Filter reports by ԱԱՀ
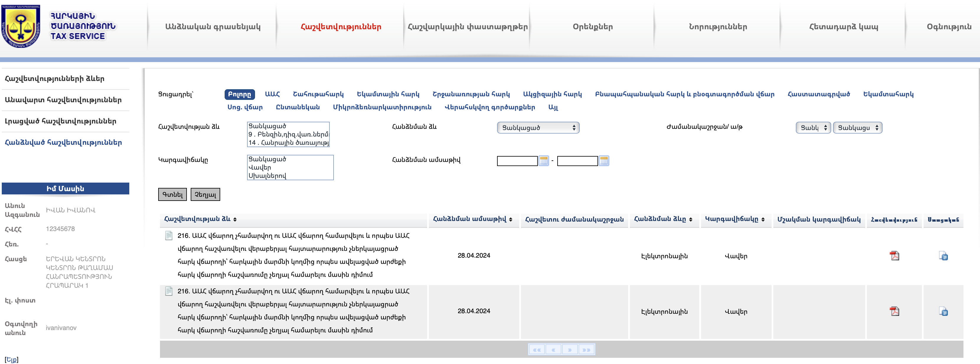Image resolution: width=980 pixels, height=364 pixels. (x=272, y=94)
